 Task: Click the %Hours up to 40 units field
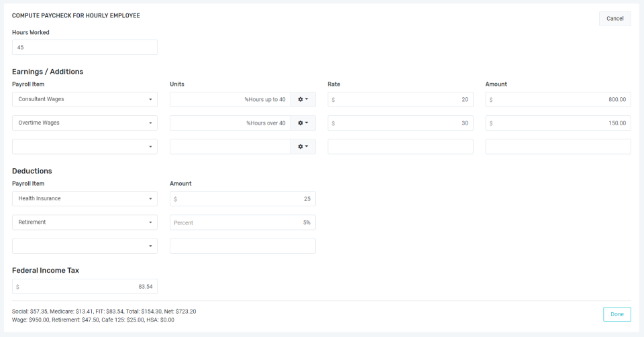(229, 99)
